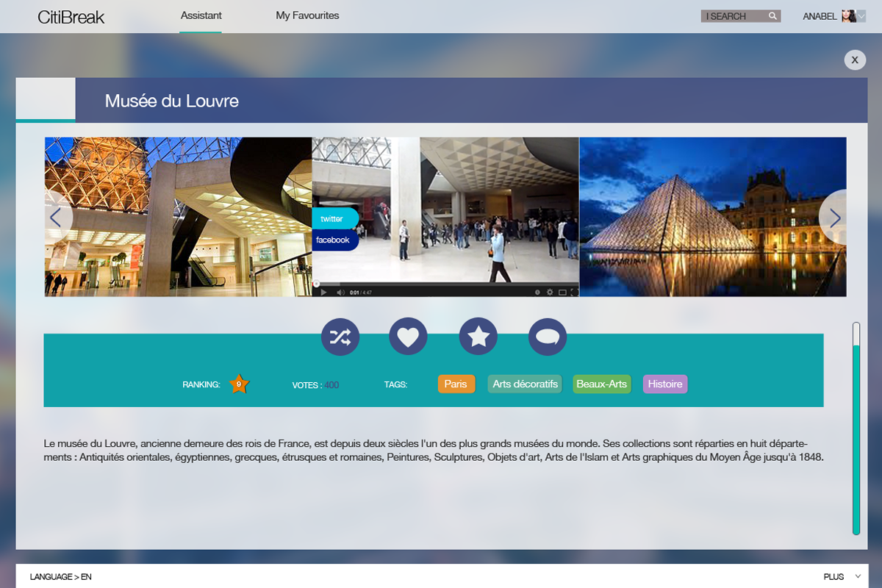Select the Beaux-Arts tag
Screen dimensions: 882x588
pos(602,384)
